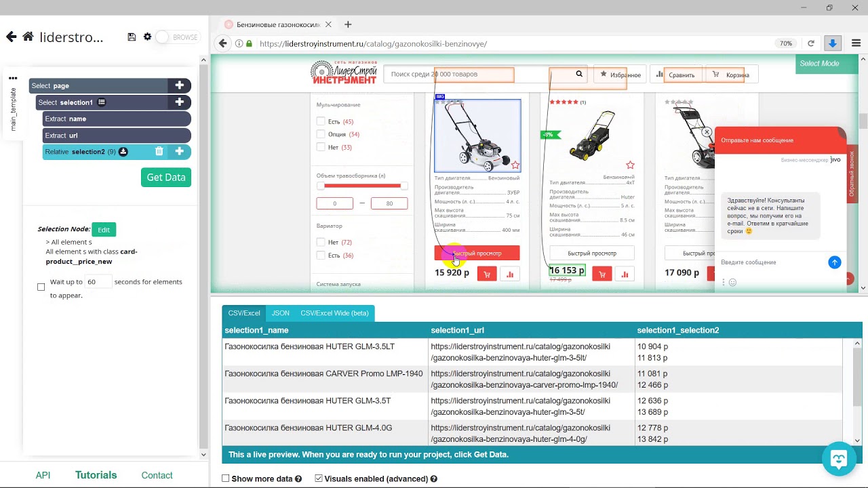Check Мульчирование Есть (45)
Screen dimensions: 868x488
321,121
